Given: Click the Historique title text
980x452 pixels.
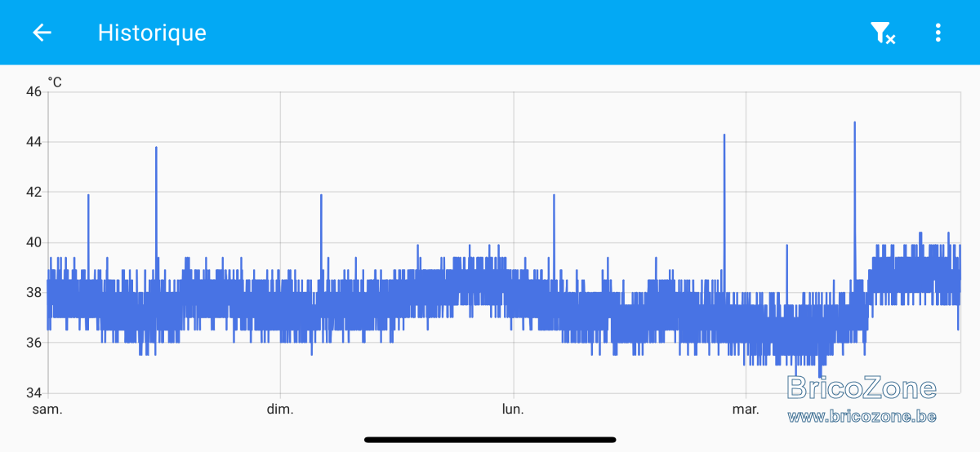Looking at the screenshot, I should pyautogui.click(x=152, y=33).
